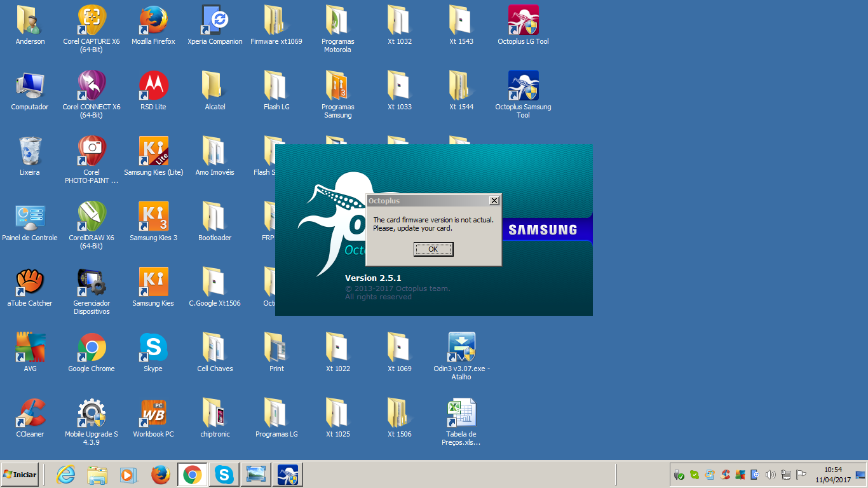This screenshot has width=868, height=488.
Task: Open Computador icon
Action: (x=30, y=91)
